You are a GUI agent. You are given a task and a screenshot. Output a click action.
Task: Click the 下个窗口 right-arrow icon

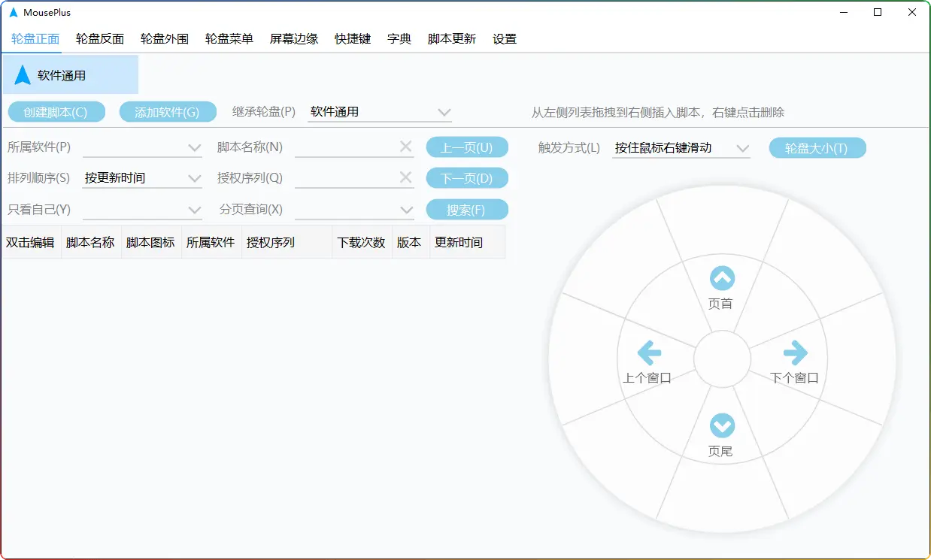(795, 352)
